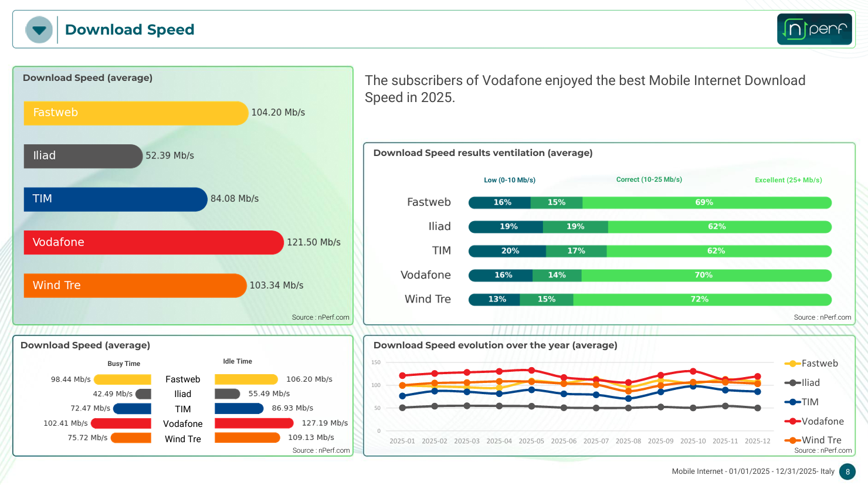This screenshot has height=485, width=868.
Task: Select the Fastweb legend marker in the evolution chart
Action: pyautogui.click(x=793, y=364)
